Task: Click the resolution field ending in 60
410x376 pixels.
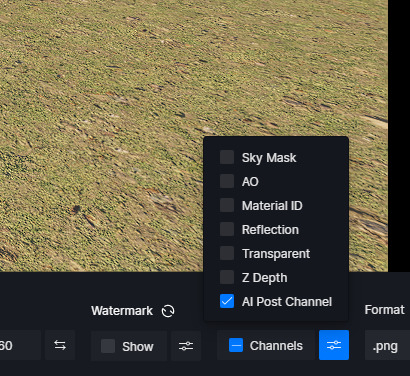Action: point(20,345)
